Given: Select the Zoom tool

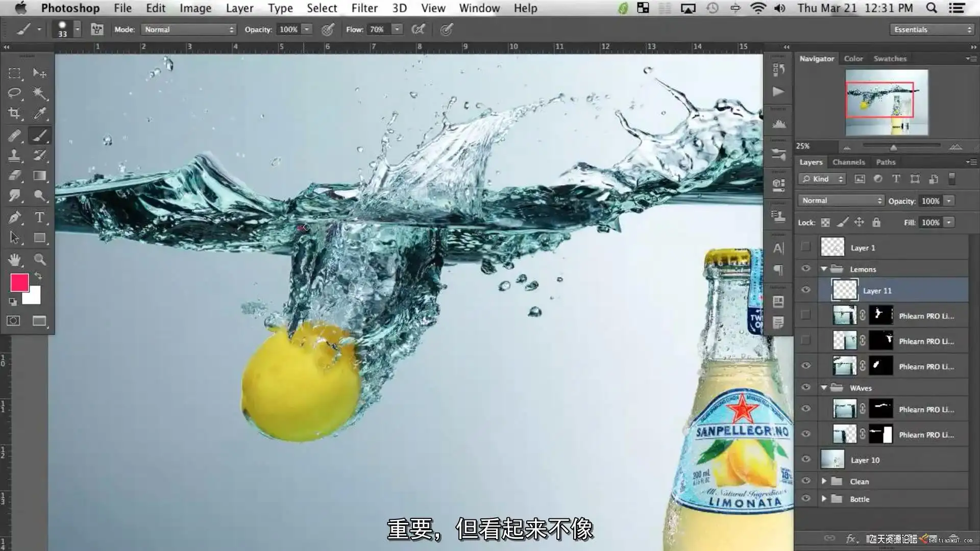Looking at the screenshot, I should 39,259.
